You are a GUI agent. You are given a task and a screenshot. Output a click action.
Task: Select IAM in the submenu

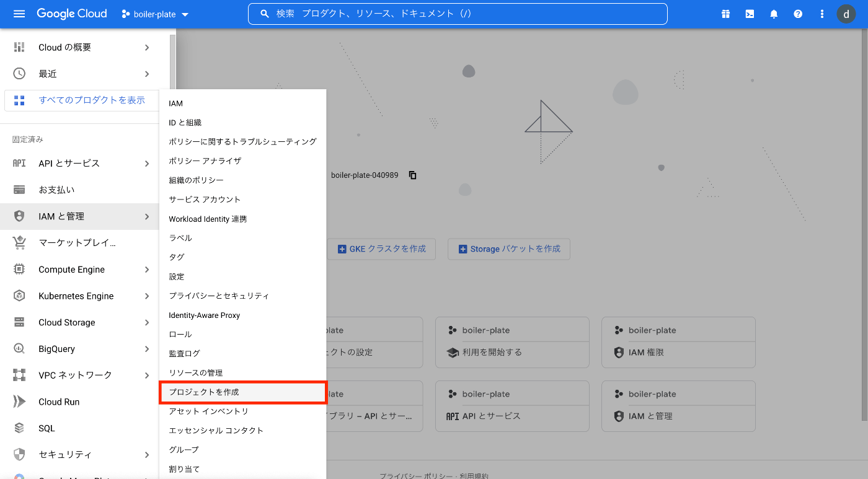243,103
